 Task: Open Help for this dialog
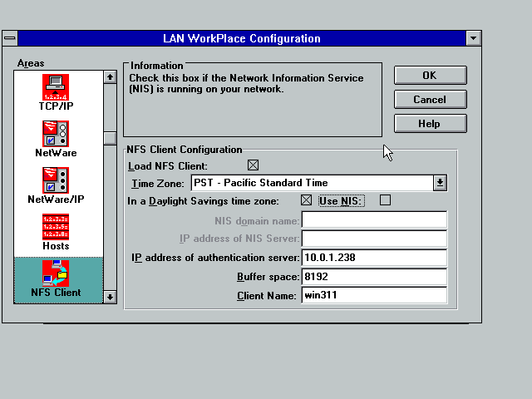click(x=431, y=124)
